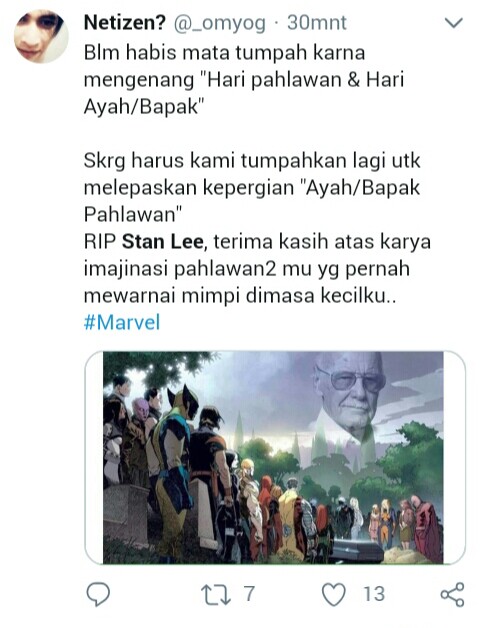480x628 pixels.
Task: Open the #Marvel hashtag link
Action: (122, 322)
